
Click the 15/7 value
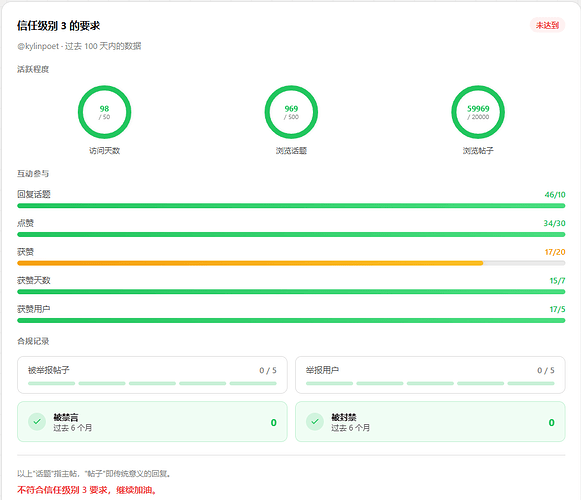(x=557, y=281)
